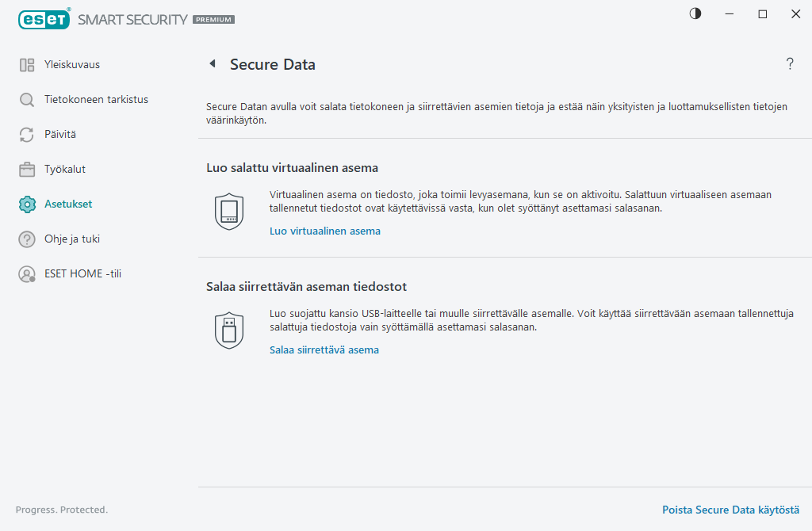The width and height of the screenshot is (812, 531).
Task: Select Salaa siirrettävä asema
Action: tap(324, 350)
